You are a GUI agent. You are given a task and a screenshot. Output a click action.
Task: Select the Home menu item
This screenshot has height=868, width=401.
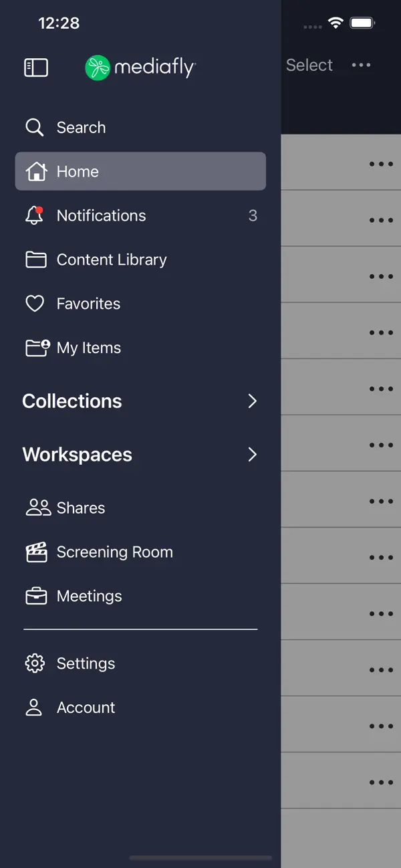tap(140, 171)
